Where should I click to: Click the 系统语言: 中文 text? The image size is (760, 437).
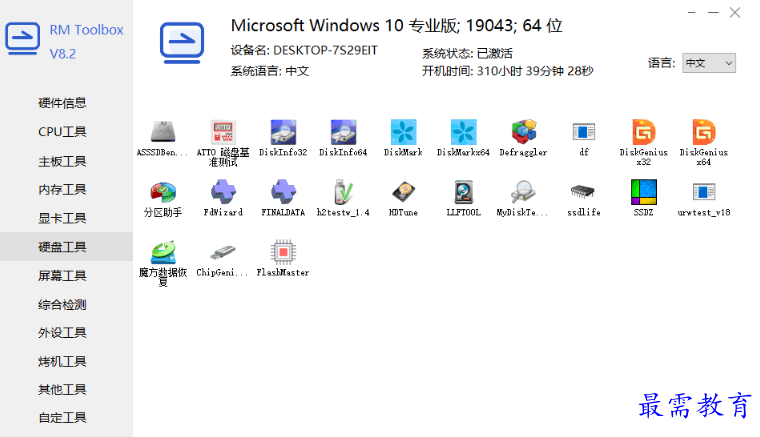click(x=270, y=71)
